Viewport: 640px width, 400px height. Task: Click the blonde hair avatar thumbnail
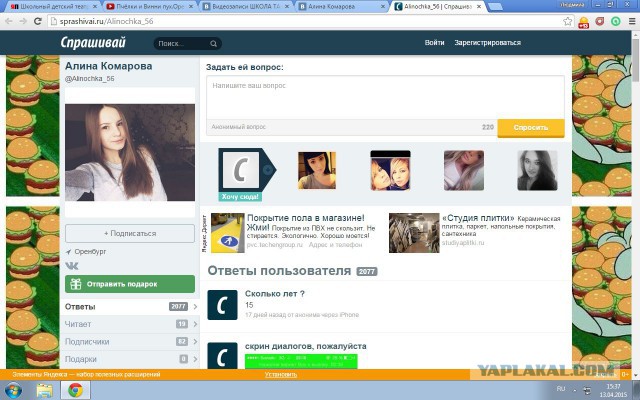[x=464, y=170]
